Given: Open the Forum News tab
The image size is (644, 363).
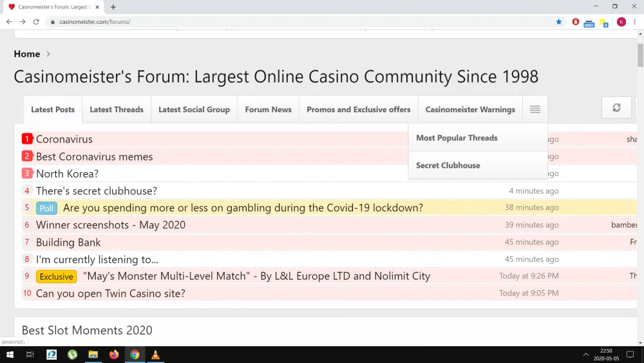Looking at the screenshot, I should pyautogui.click(x=268, y=110).
